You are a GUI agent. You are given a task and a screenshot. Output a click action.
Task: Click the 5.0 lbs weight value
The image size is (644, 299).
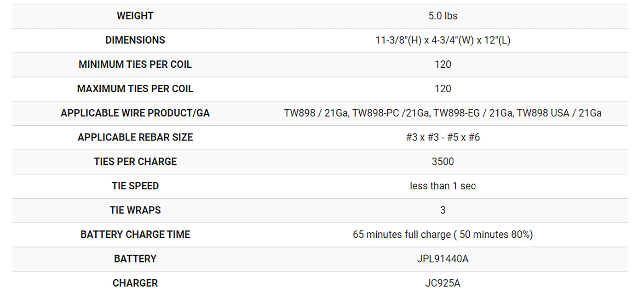click(443, 16)
